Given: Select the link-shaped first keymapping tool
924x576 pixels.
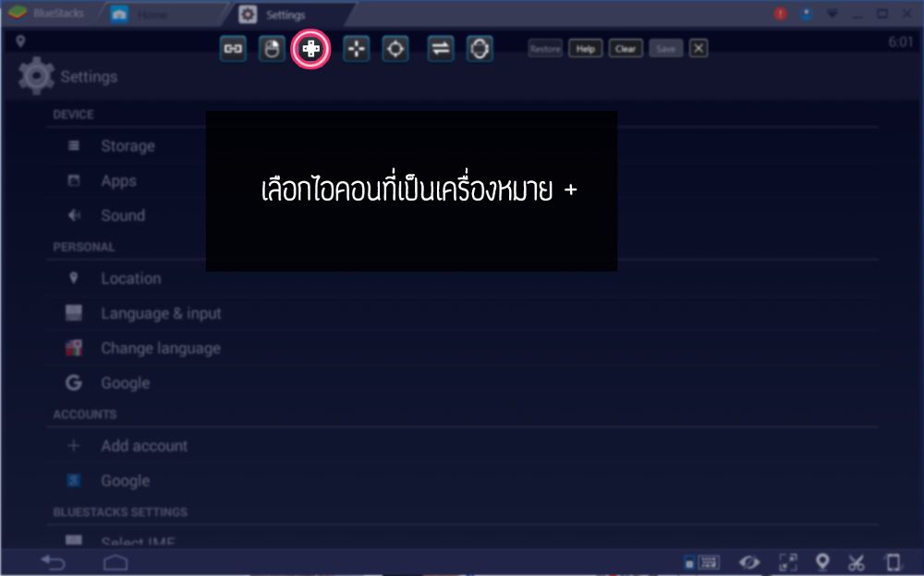Looking at the screenshot, I should coord(233,49).
